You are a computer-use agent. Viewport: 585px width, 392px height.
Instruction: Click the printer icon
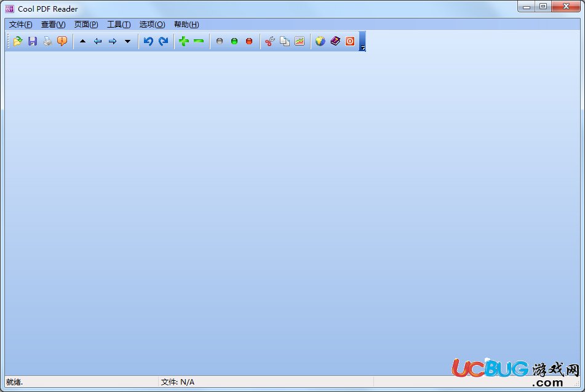pos(47,41)
